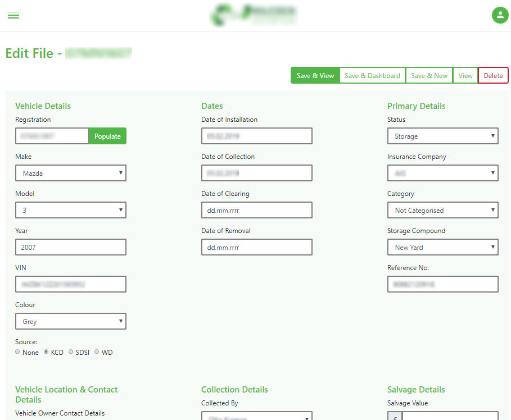Open the Make dropdown showing Mazda
Viewport: 511px width, 420px height.
(x=71, y=173)
